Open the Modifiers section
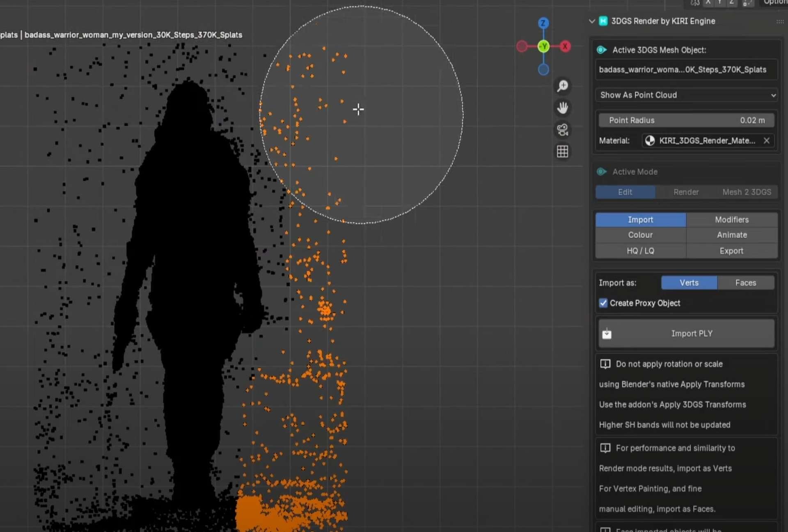 tap(731, 219)
